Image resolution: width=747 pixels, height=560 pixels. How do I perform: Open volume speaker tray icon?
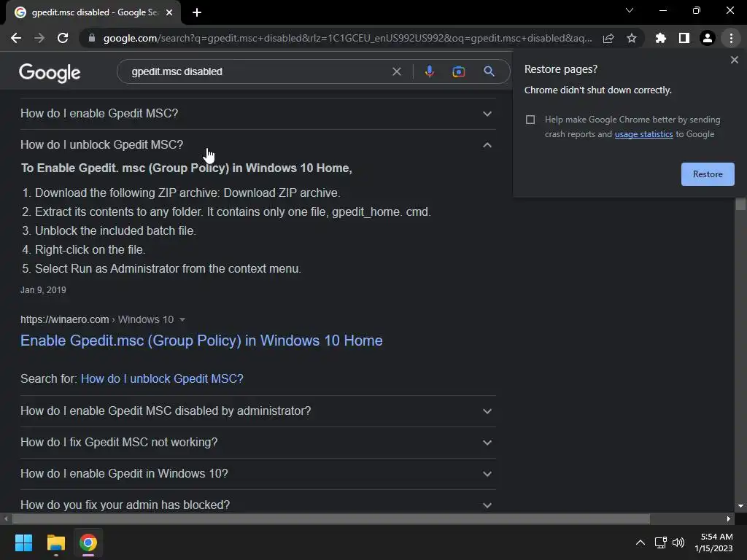(678, 542)
